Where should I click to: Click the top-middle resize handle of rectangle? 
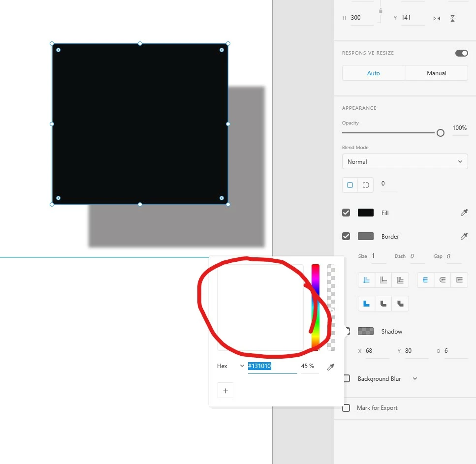coord(140,44)
